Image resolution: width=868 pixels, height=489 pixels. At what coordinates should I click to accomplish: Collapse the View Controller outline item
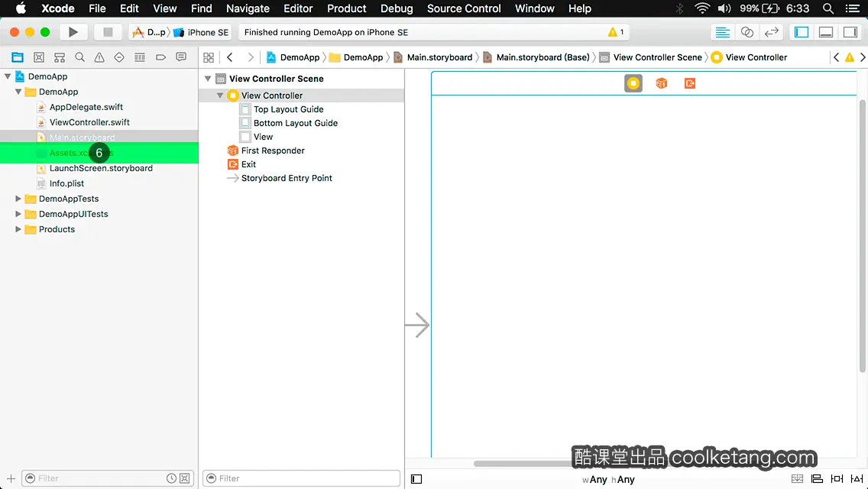220,96
